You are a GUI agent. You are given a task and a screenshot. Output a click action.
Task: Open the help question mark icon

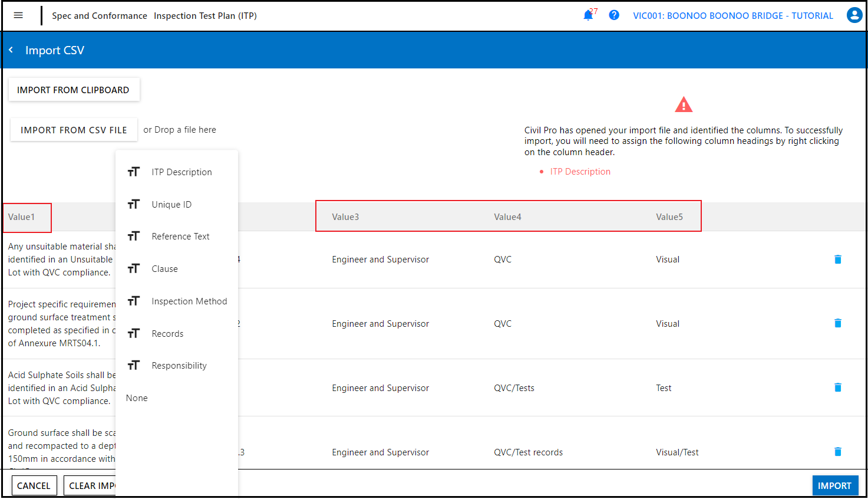[x=614, y=15]
